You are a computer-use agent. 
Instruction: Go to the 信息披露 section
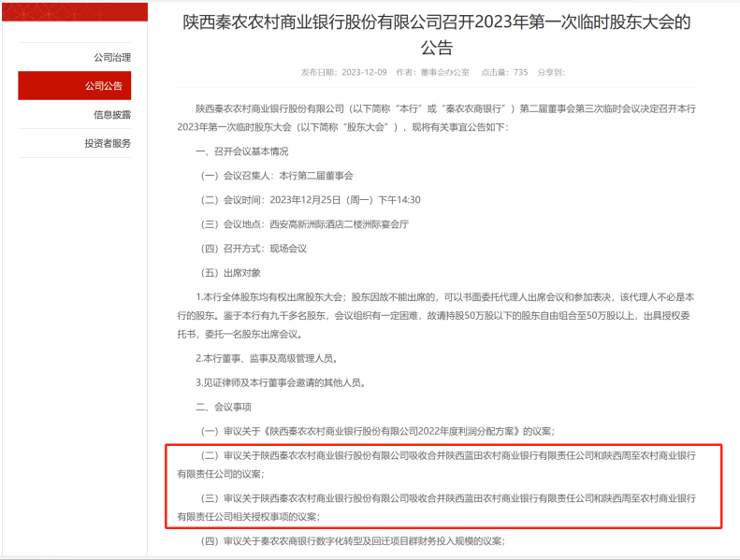(111, 115)
